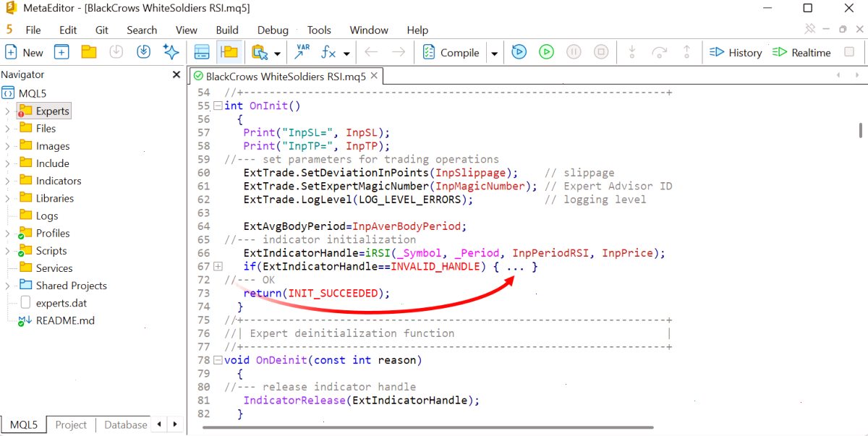Click the horizontal scrollbar in code editor
Viewport: 868px width, 436px height.
coord(428,427)
